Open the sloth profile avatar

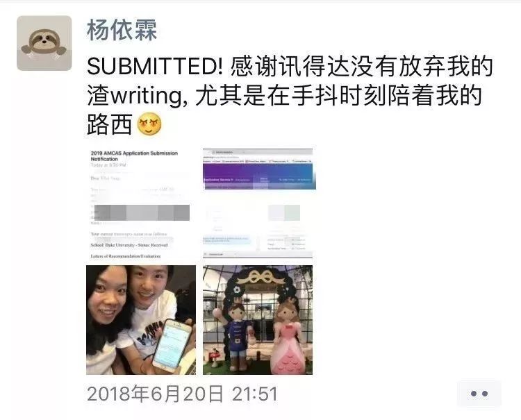click(x=44, y=43)
